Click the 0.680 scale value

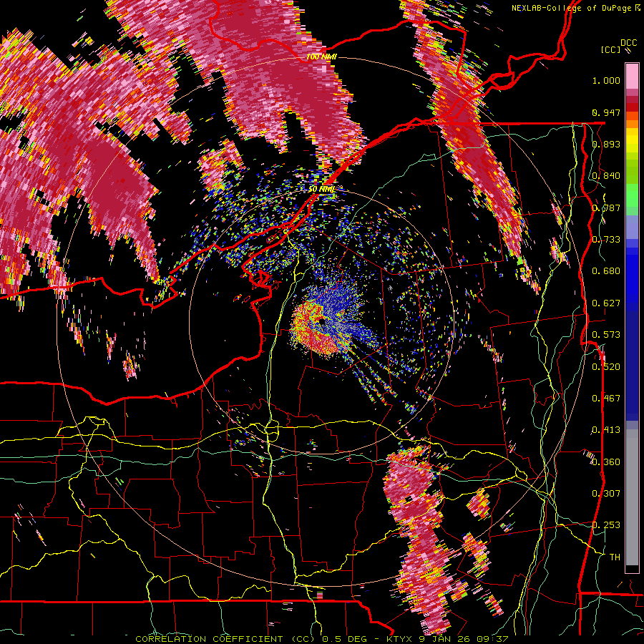(606, 271)
